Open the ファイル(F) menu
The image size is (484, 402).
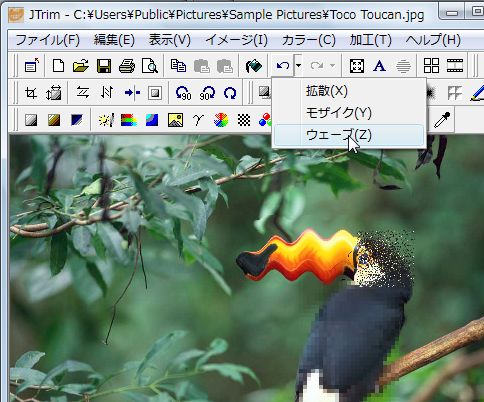[48, 40]
